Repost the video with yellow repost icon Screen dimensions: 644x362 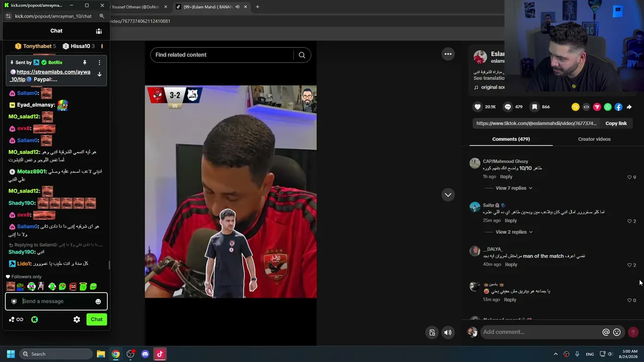coord(576,107)
